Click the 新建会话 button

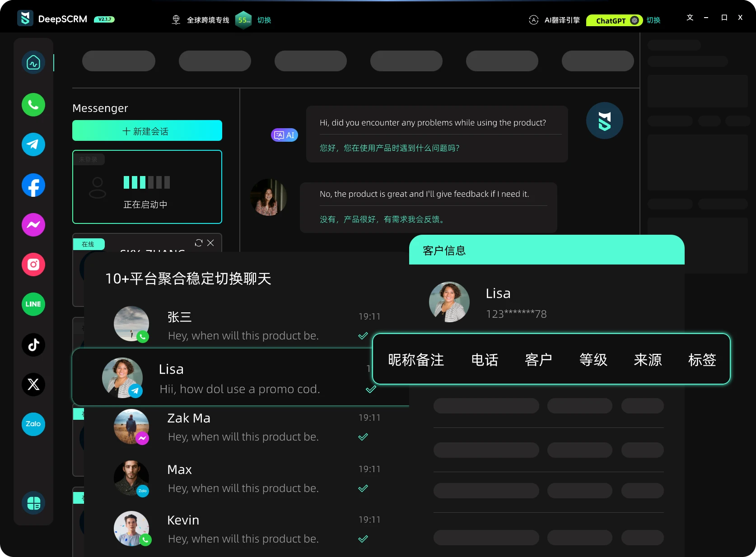[x=147, y=131]
